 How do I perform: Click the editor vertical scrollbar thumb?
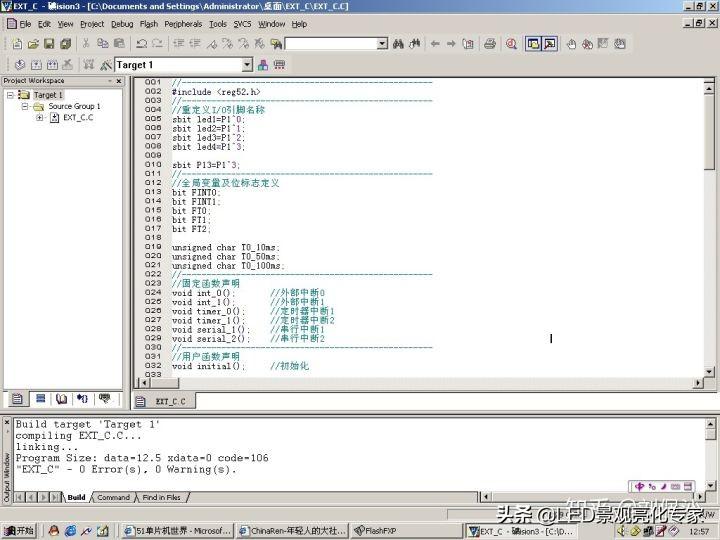coord(709,130)
